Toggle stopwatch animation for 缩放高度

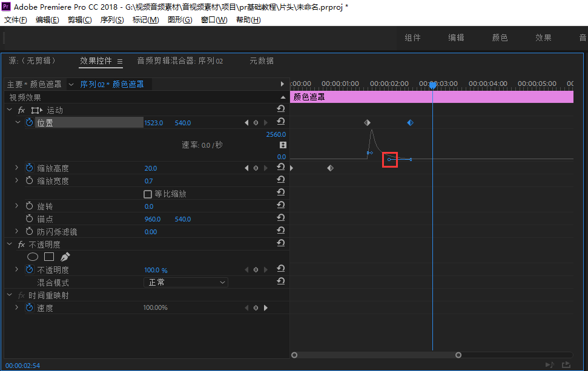click(29, 168)
